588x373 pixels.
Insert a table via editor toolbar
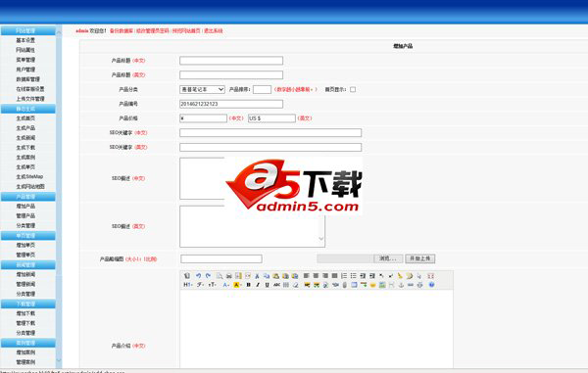tap(354, 285)
